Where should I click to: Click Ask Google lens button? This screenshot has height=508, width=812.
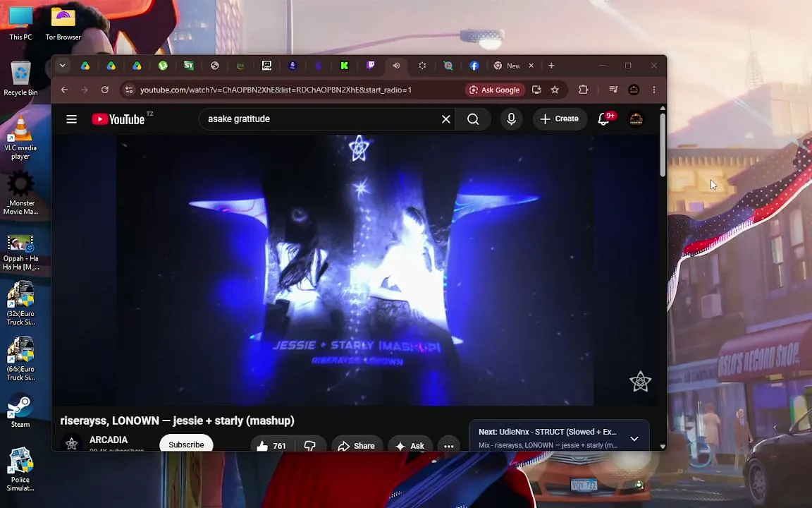point(495,90)
